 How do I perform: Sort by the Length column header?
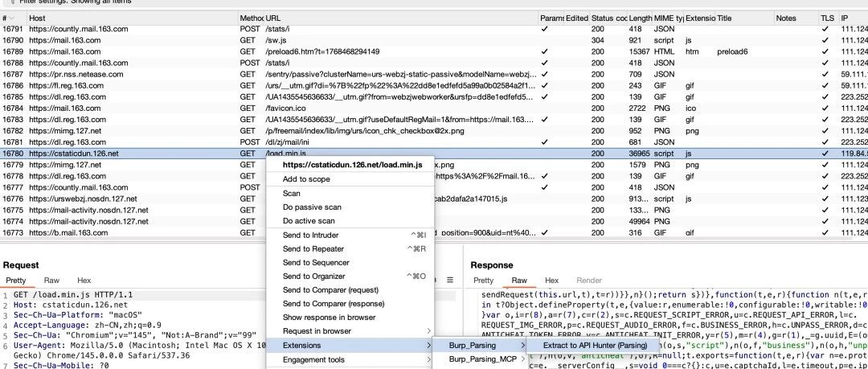point(640,18)
